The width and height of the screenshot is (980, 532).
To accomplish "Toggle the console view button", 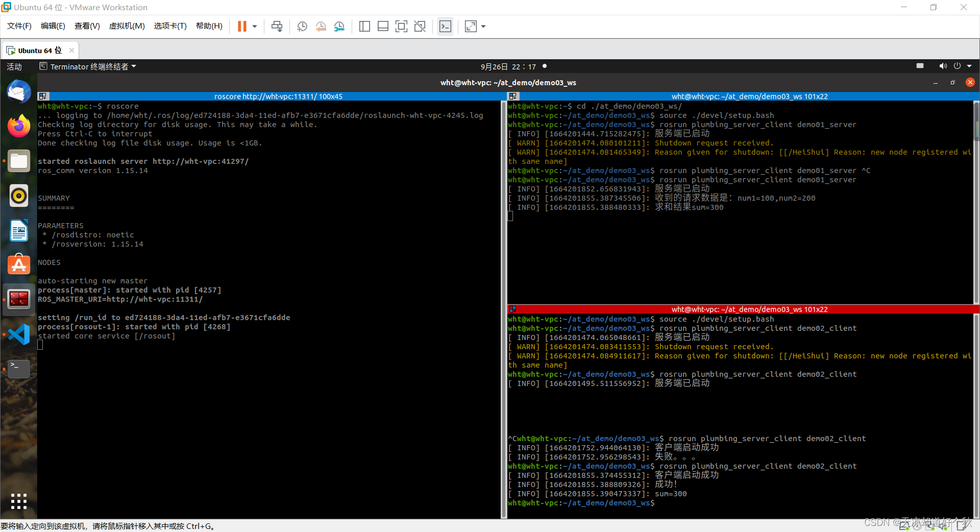I will [x=445, y=26].
